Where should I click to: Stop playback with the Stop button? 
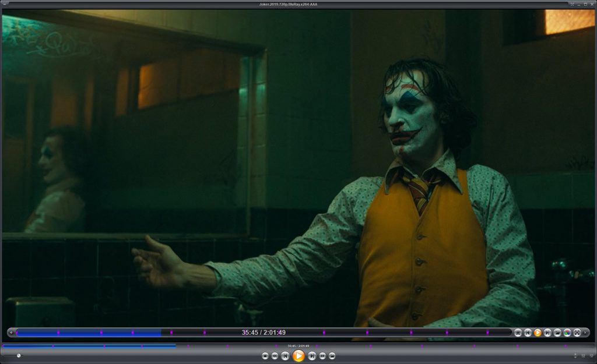[265, 356]
